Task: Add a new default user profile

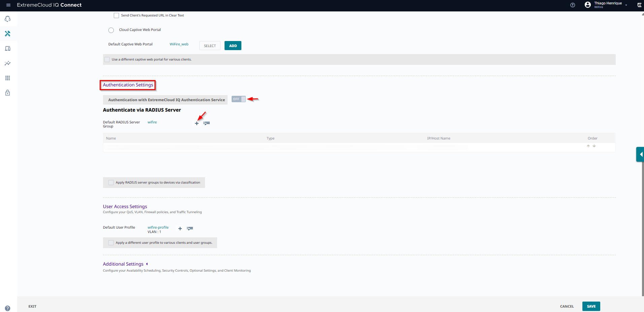Action: pyautogui.click(x=180, y=229)
